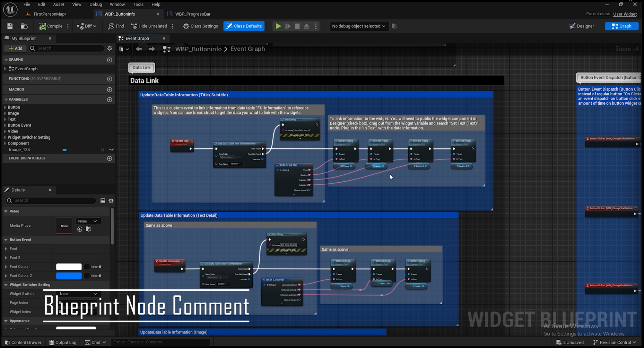Image resolution: width=644 pixels, height=348 pixels.
Task: Add a new macro with the plus icon
Action: point(110,90)
